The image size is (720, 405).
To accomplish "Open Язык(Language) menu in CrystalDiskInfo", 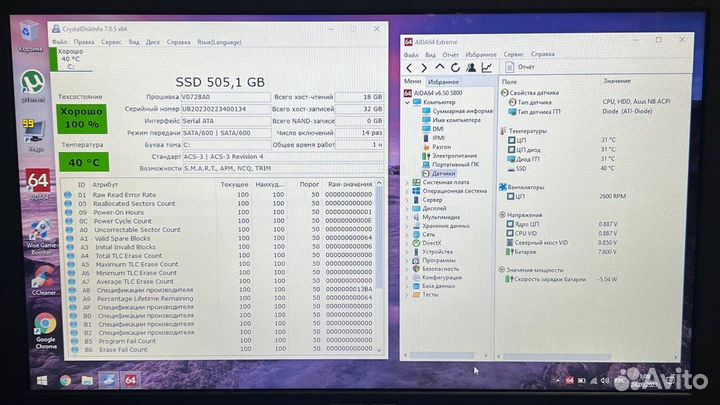I will [219, 42].
